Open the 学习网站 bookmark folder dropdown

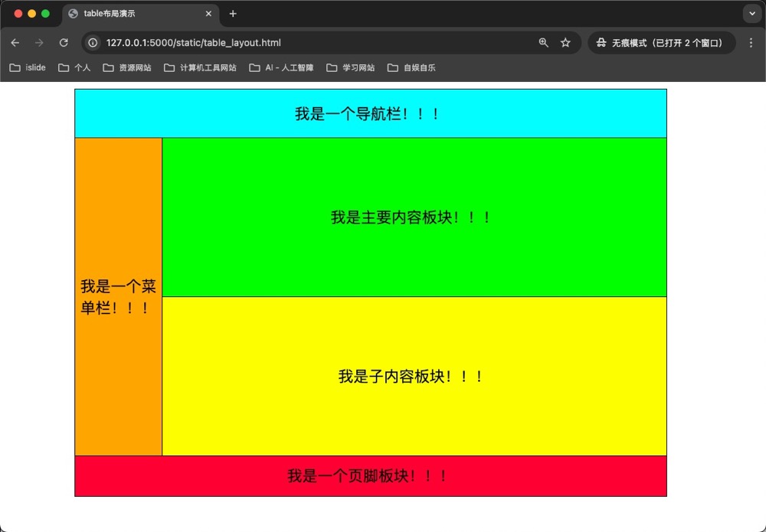tap(331, 67)
